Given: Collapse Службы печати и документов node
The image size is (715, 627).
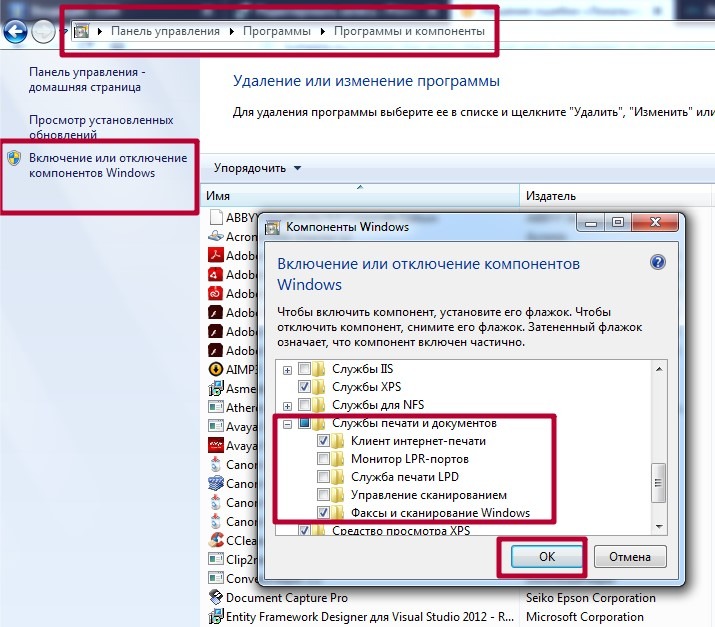Looking at the screenshot, I should pyautogui.click(x=287, y=425).
